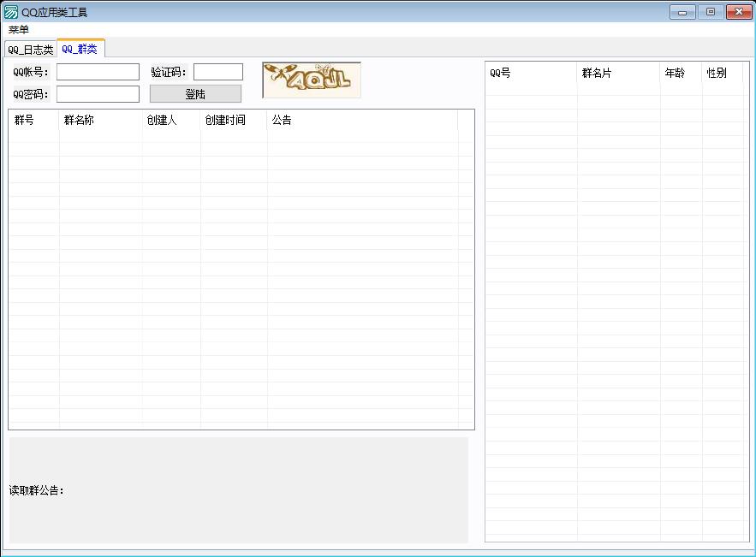This screenshot has height=557, width=756.
Task: Maximize the QQ应用类工具 window
Action: (x=711, y=12)
